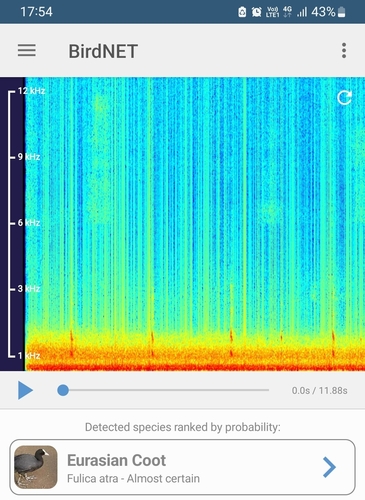365x500 pixels.
Task: Click the 12 kHz frequency axis label
Action: 31,91
